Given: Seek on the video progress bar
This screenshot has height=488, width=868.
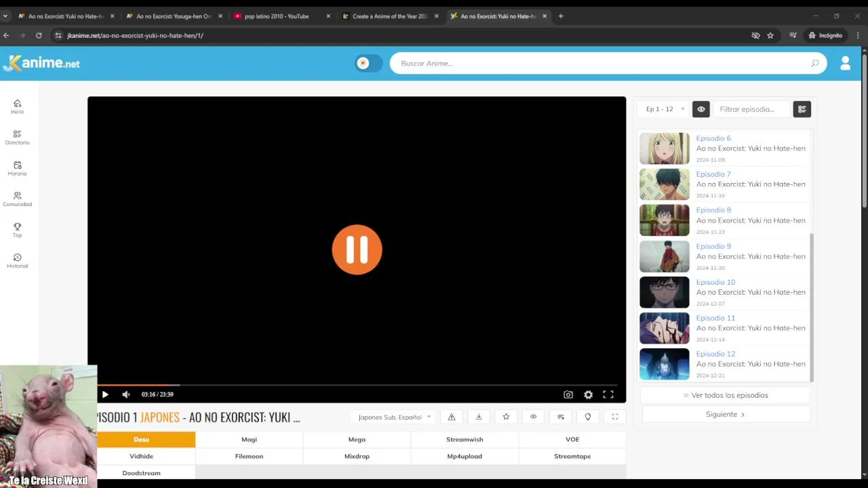Looking at the screenshot, I should [x=357, y=385].
